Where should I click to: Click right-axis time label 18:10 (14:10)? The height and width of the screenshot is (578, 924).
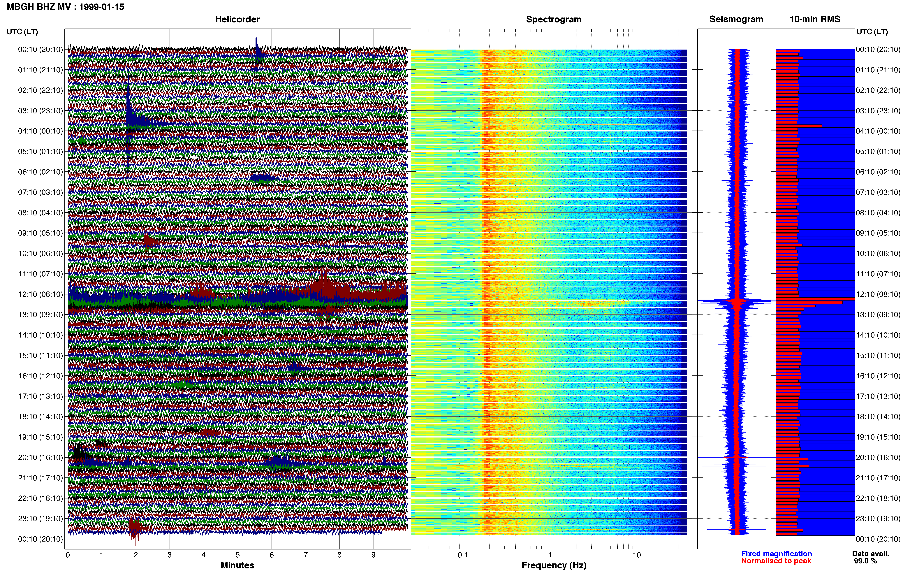click(878, 417)
